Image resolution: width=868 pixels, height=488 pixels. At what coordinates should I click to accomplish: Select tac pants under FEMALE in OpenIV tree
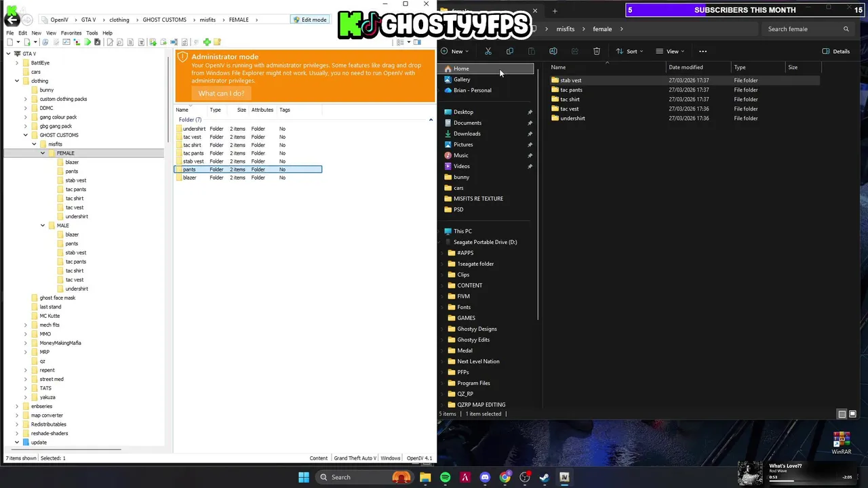pos(76,189)
